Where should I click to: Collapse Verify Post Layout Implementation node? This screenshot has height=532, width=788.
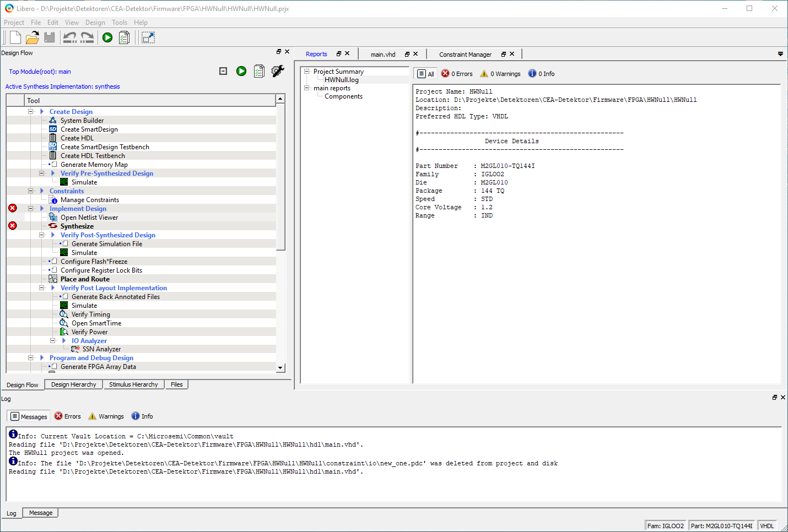(x=42, y=288)
